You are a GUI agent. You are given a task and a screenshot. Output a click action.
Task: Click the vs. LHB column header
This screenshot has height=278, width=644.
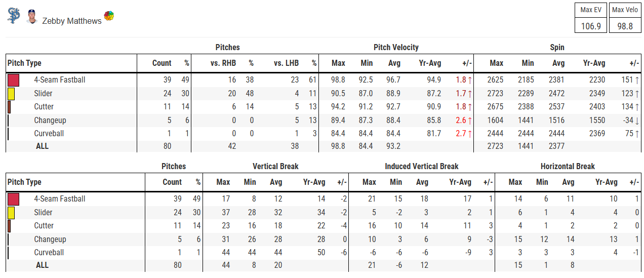click(286, 63)
